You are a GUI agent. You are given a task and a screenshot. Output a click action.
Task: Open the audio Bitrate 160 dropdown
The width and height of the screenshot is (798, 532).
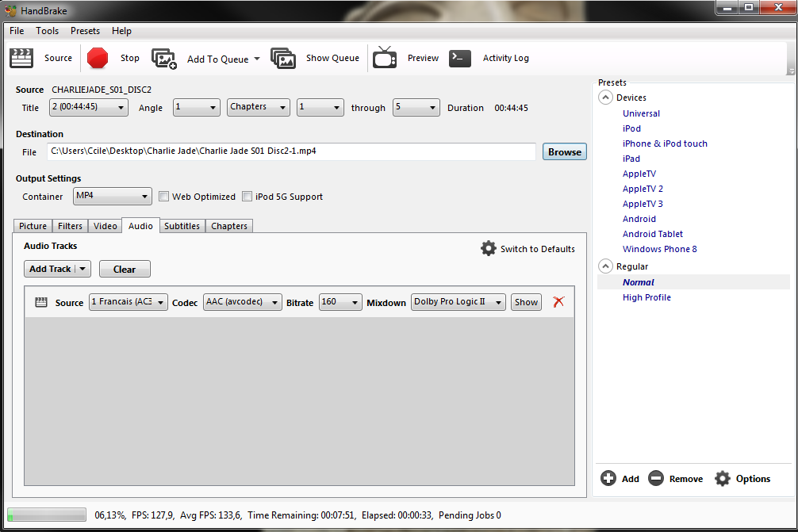click(x=340, y=302)
